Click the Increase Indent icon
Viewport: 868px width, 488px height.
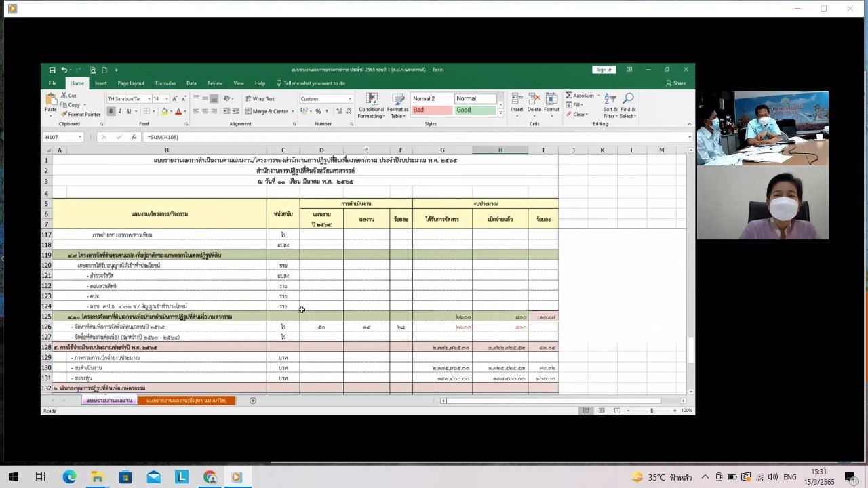(x=235, y=111)
